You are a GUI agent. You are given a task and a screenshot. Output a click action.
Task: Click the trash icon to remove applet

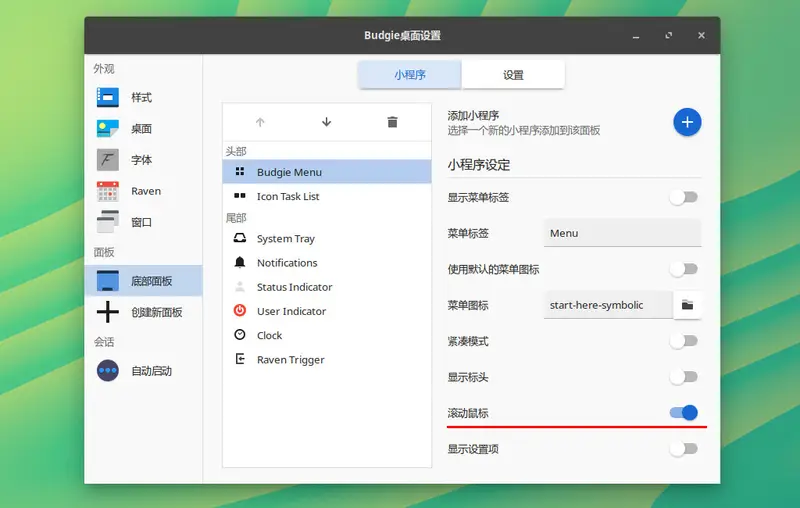[392, 122]
